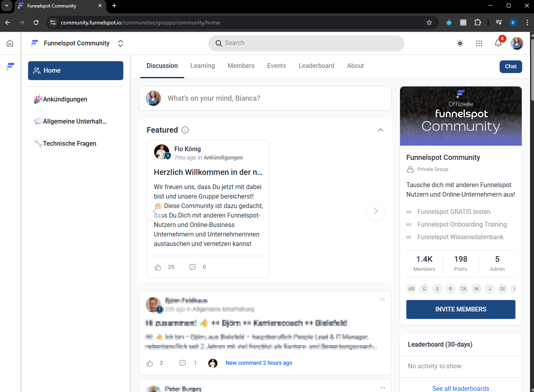Open the Ankündigungen link in the featured post
This screenshot has width=534, height=392.
coord(223,158)
